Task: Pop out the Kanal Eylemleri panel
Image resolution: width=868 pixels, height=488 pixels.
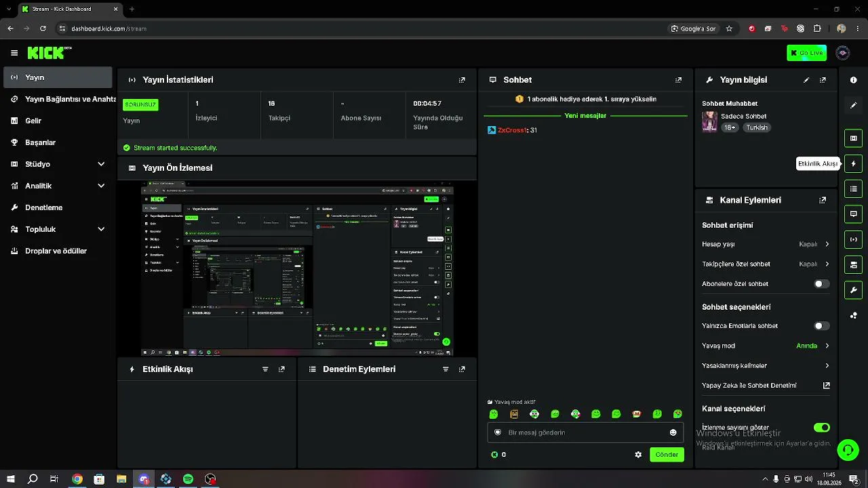Action: [823, 201]
